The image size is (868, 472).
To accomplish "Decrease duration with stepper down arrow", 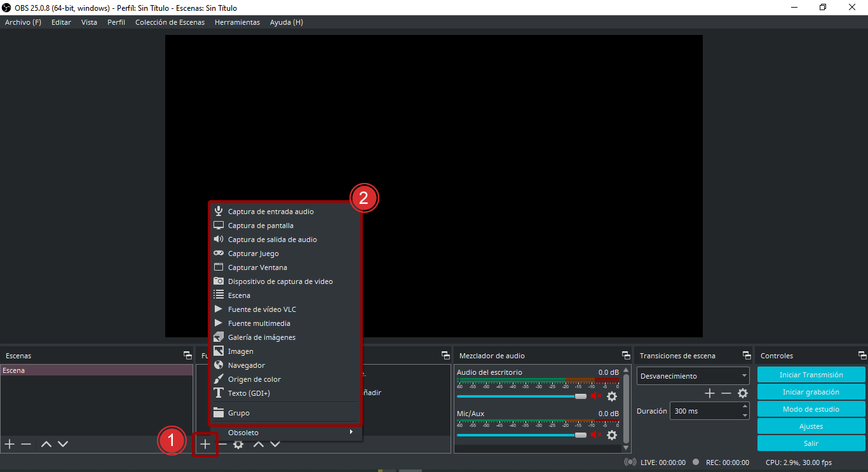I will (x=745, y=415).
